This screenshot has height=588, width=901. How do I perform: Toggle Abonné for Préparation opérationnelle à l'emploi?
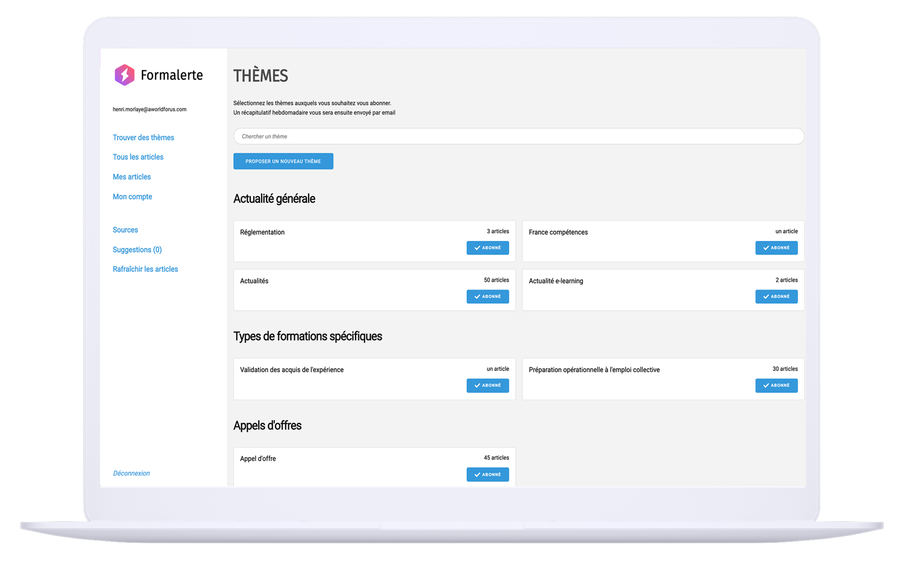click(776, 385)
